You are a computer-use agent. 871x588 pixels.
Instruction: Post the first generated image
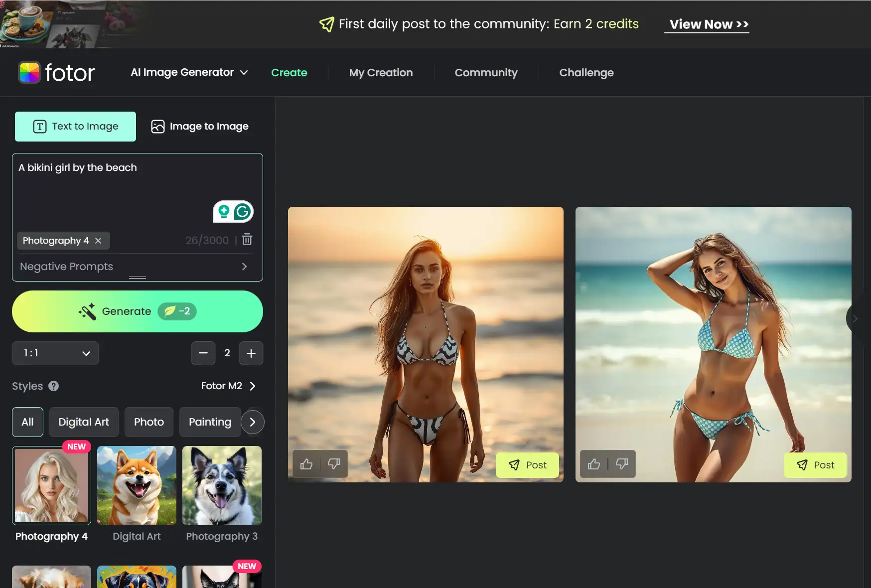pyautogui.click(x=527, y=465)
